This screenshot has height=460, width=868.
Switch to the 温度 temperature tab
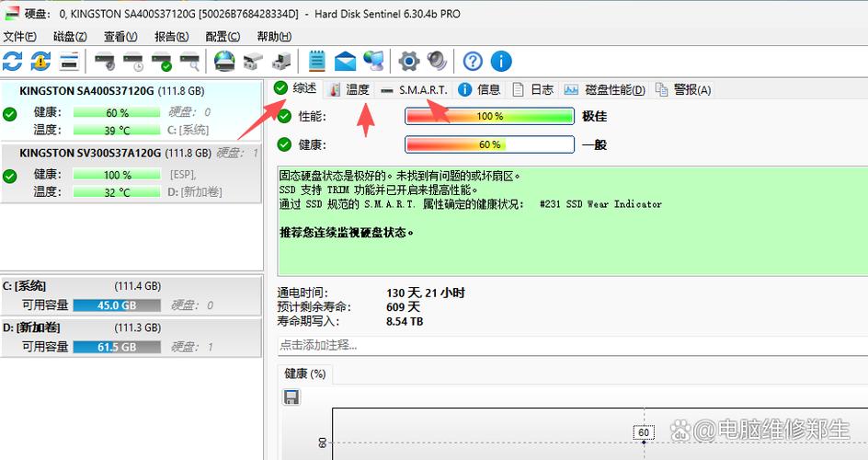point(349,89)
